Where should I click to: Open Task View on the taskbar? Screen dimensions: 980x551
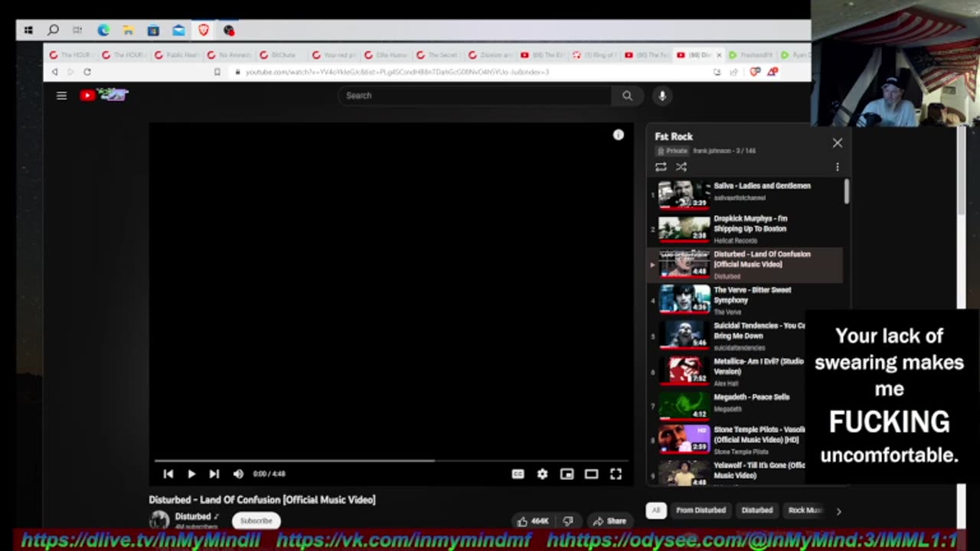77,31
